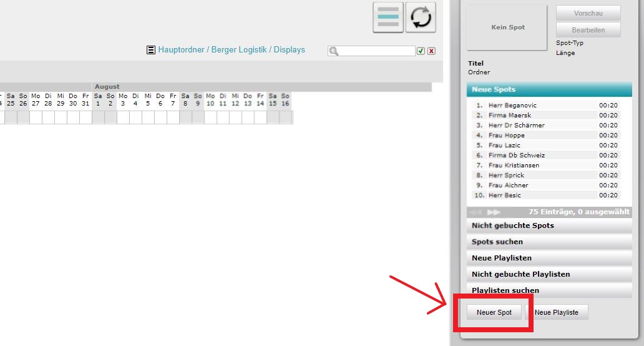The height and width of the screenshot is (346, 644).
Task: Click the Neue Playliste button
Action: [x=557, y=312]
